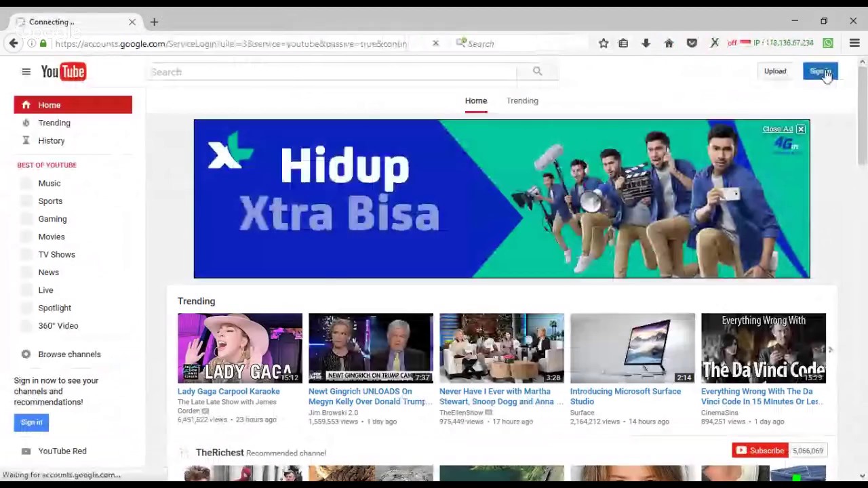The height and width of the screenshot is (488, 868).
Task: Close the banner ad
Action: (x=801, y=129)
